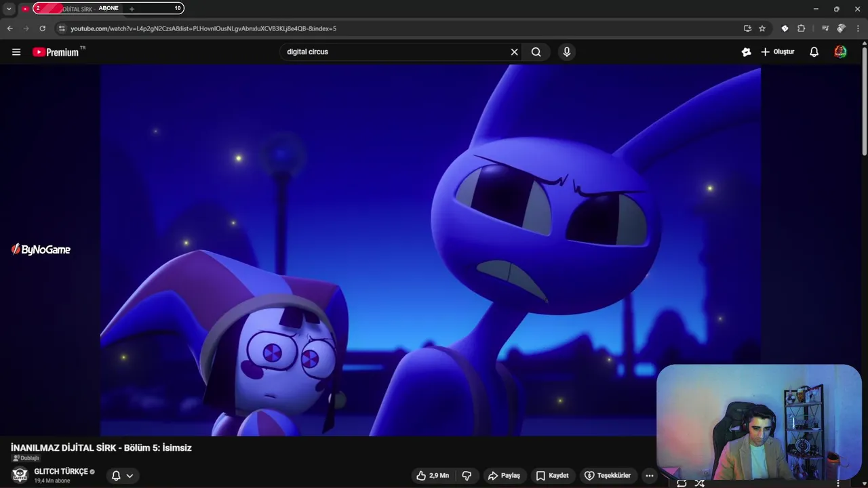Toggle the dislike thumbs-down button
868x488 pixels.
(x=467, y=476)
